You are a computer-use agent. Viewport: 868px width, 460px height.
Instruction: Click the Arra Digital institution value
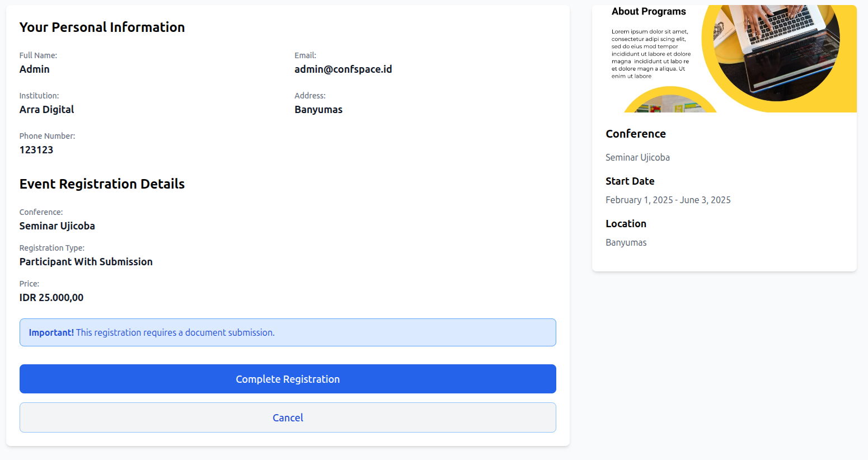click(x=46, y=109)
